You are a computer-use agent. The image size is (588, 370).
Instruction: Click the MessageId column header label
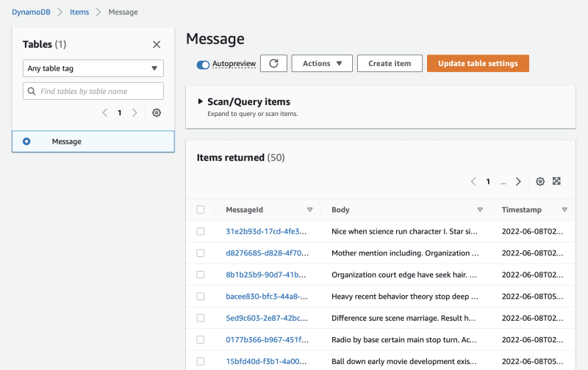coord(244,210)
